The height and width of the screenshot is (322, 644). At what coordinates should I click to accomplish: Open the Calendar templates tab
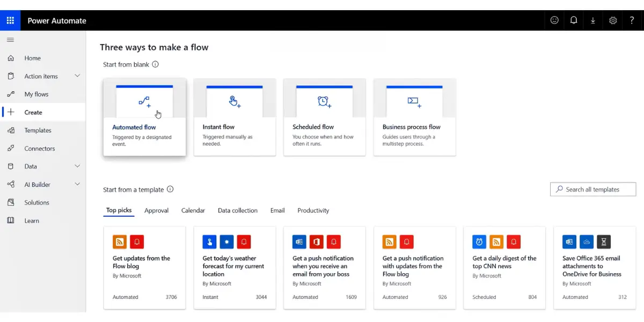pos(193,210)
